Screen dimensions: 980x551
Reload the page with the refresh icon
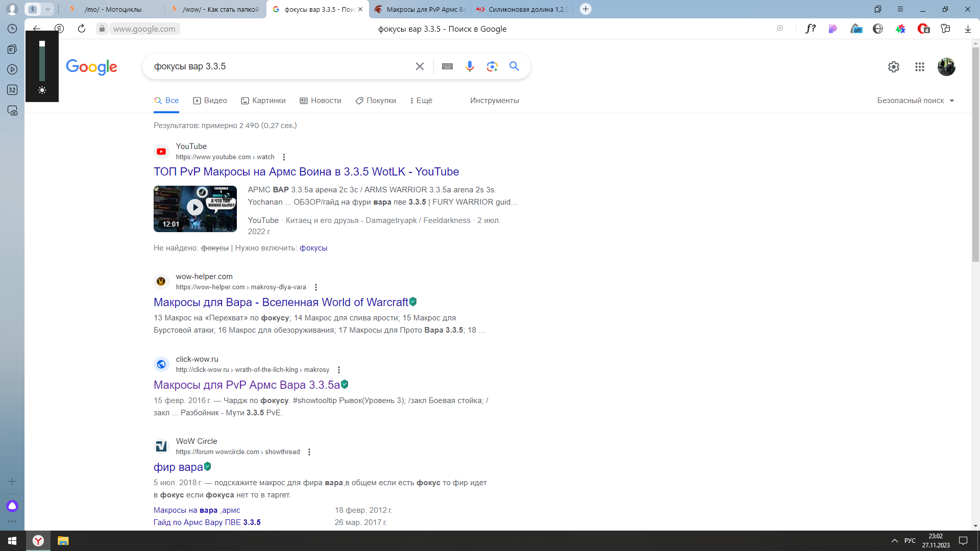click(82, 29)
